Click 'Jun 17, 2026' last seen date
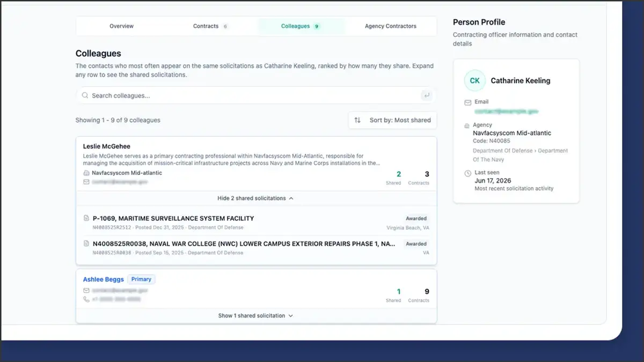Viewport: 644px width, 362px height. [x=494, y=181]
